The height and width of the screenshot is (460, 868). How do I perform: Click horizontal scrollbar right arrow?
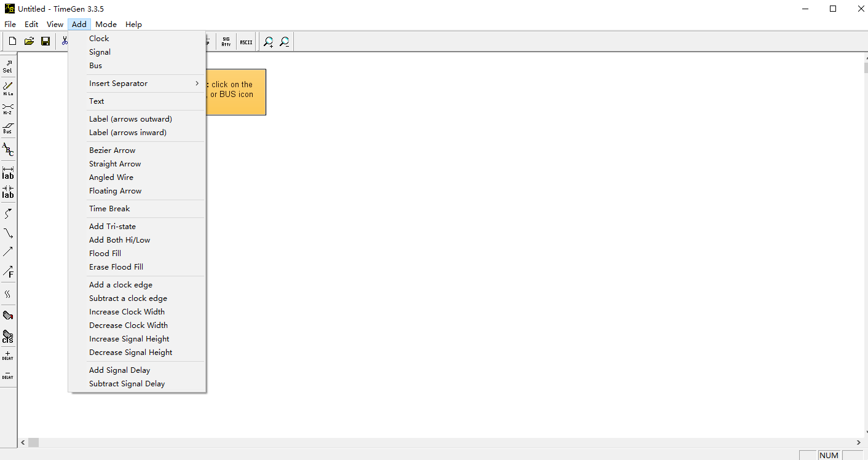859,442
